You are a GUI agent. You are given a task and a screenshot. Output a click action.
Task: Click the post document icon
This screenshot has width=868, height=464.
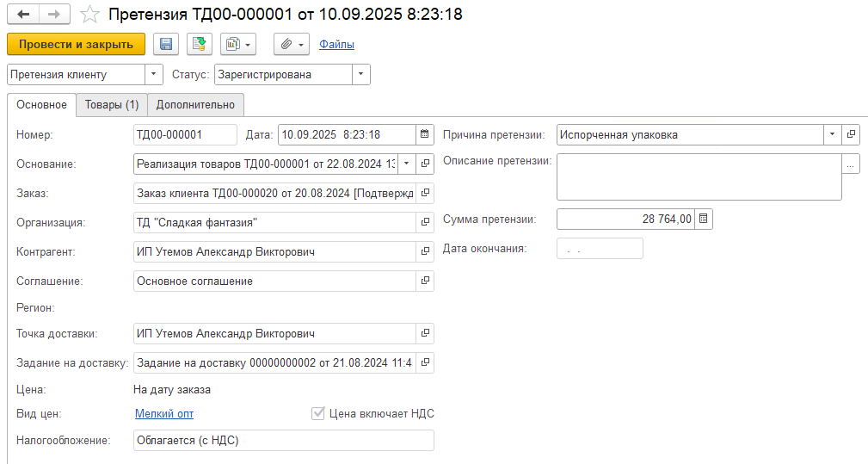(200, 44)
